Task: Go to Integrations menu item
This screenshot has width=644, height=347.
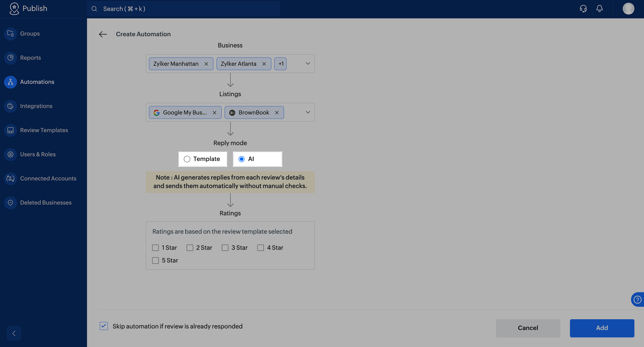Action: tap(36, 106)
